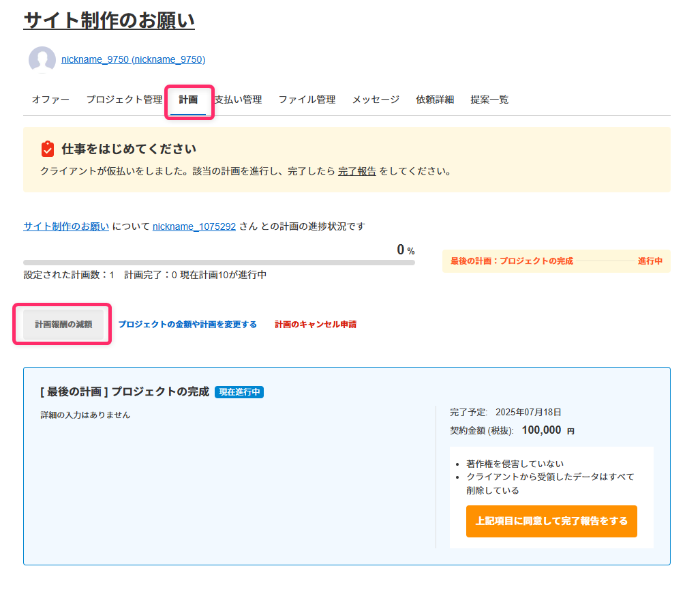Screen dimensions: 700x594
Task: Switch to the 支払い管理 tab
Action: (238, 99)
